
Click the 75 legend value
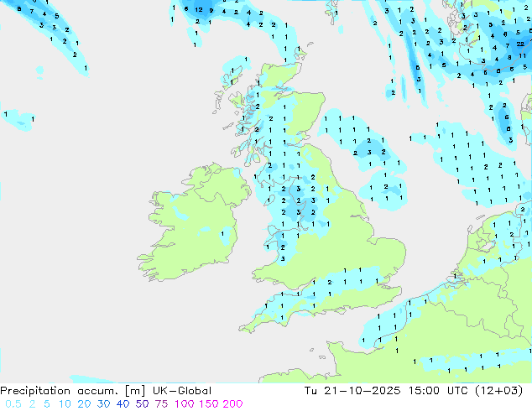pyautogui.click(x=161, y=404)
